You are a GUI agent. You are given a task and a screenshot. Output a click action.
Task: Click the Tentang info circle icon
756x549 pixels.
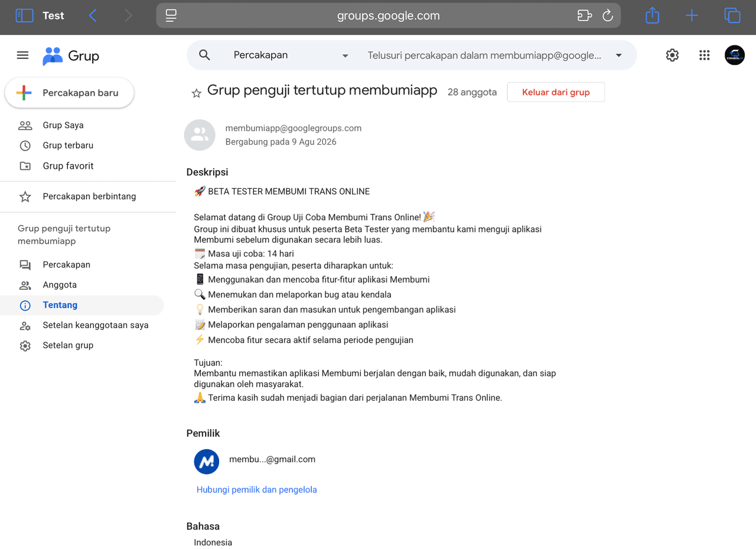(x=25, y=305)
